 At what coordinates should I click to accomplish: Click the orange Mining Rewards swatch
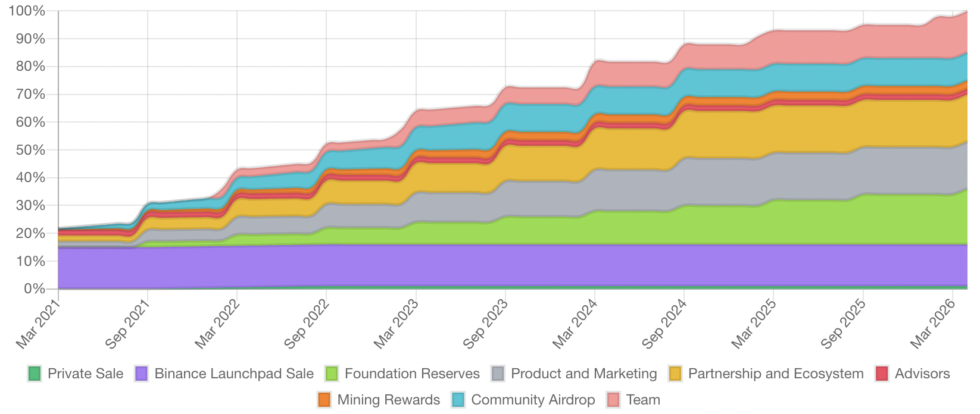point(324,400)
